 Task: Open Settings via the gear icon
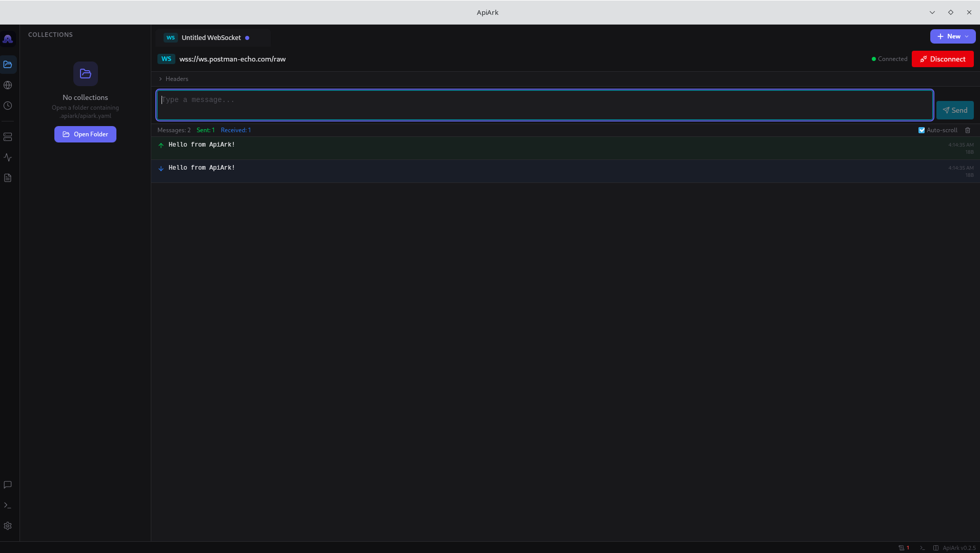click(8, 525)
